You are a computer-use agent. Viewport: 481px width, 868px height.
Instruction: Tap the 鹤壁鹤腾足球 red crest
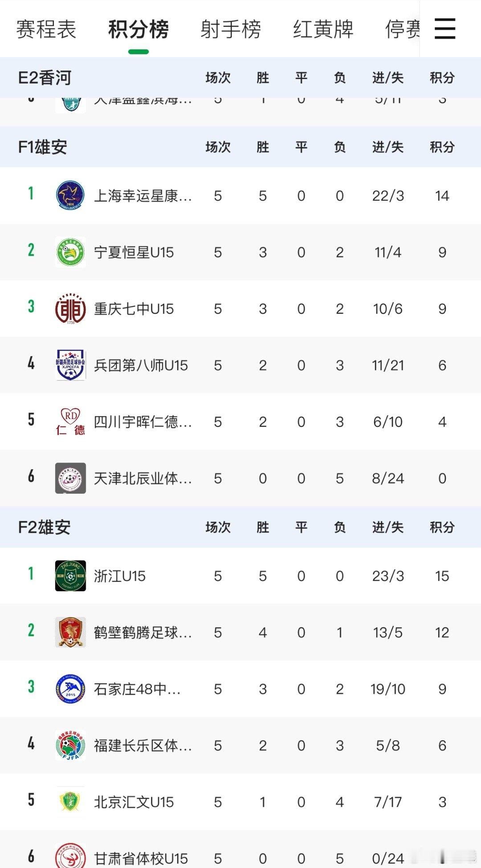pos(70,632)
